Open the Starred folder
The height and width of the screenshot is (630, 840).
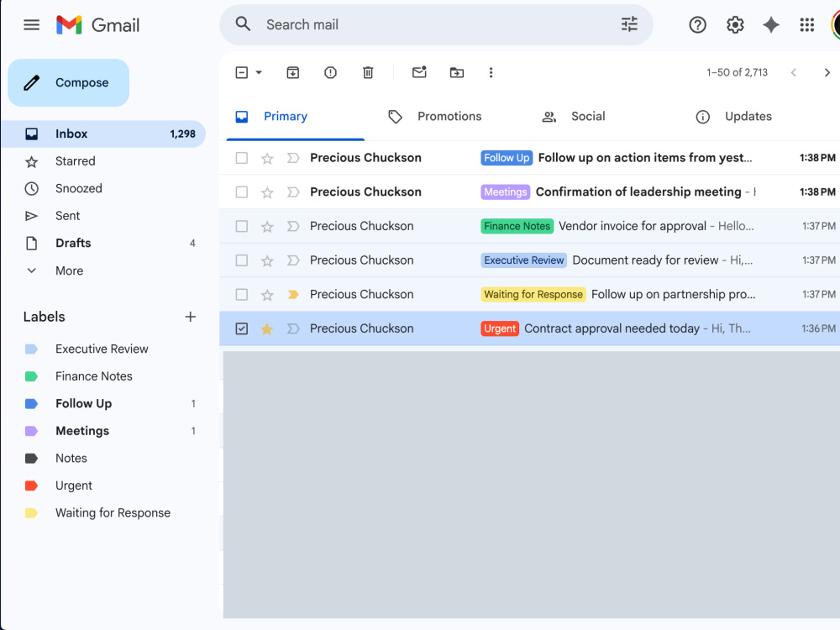click(x=102, y=161)
